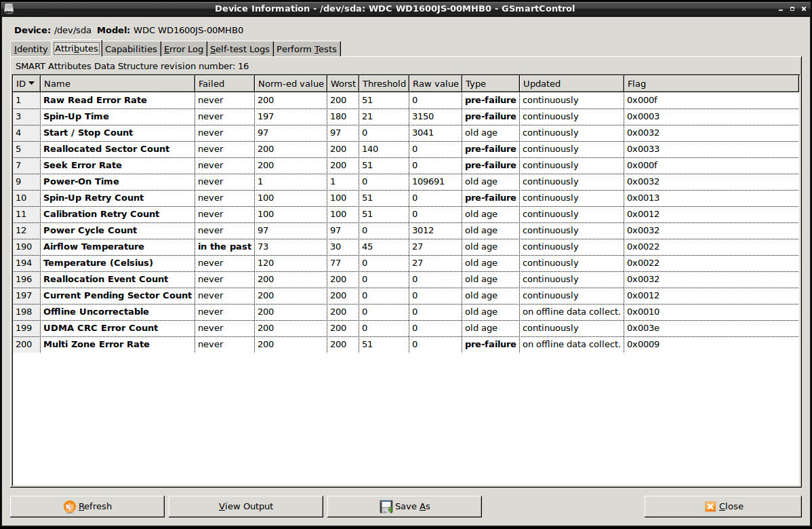Sort by the Raw value column header
This screenshot has width=812, height=529.
tap(436, 83)
